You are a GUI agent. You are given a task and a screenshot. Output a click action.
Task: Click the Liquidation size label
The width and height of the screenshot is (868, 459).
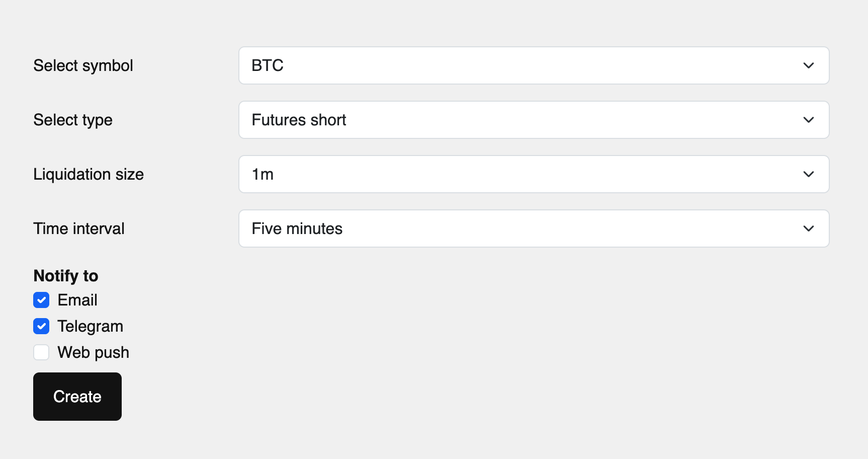point(89,174)
